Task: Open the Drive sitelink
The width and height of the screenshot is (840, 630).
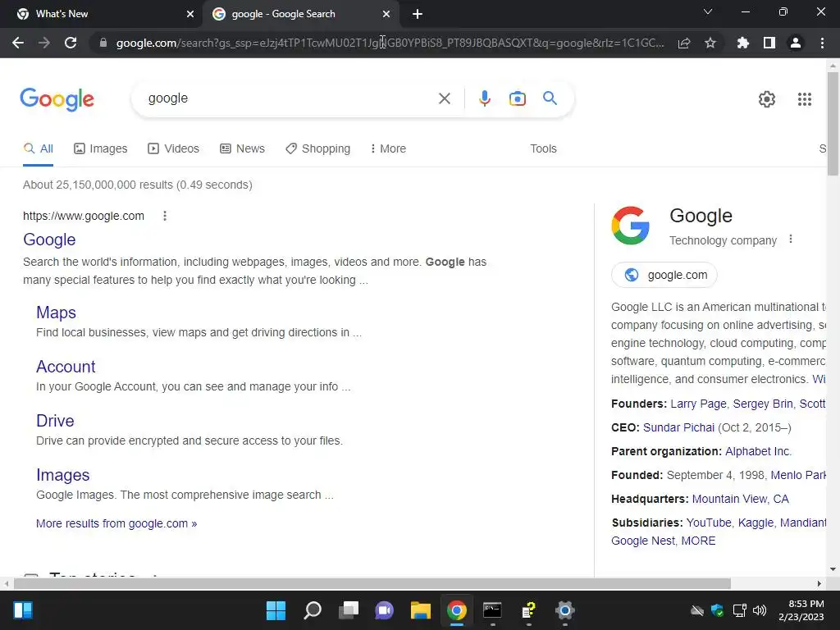Action: point(55,421)
